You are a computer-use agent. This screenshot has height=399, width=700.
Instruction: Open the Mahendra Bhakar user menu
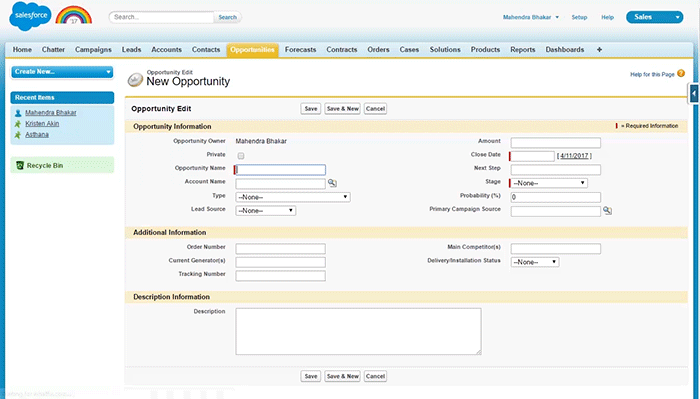click(531, 17)
